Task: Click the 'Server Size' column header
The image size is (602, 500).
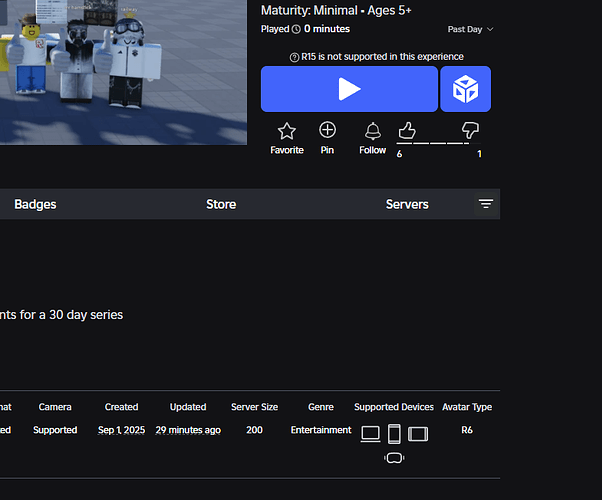Action: (x=254, y=407)
